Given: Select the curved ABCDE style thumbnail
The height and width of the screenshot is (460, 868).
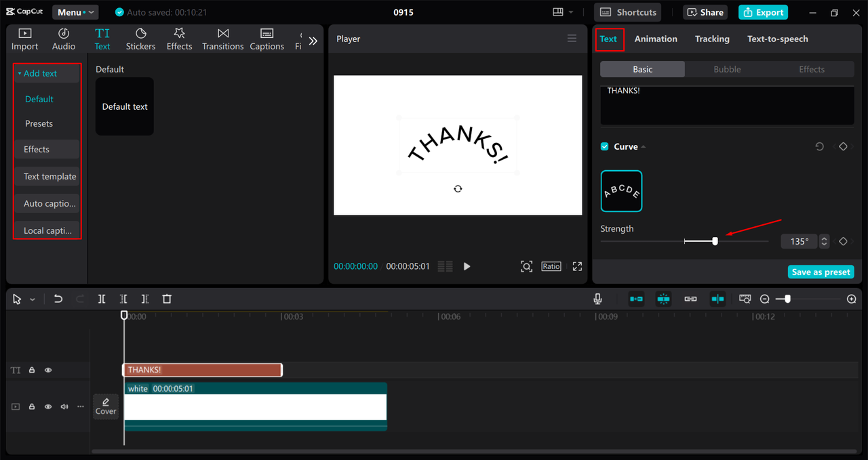Looking at the screenshot, I should [621, 191].
